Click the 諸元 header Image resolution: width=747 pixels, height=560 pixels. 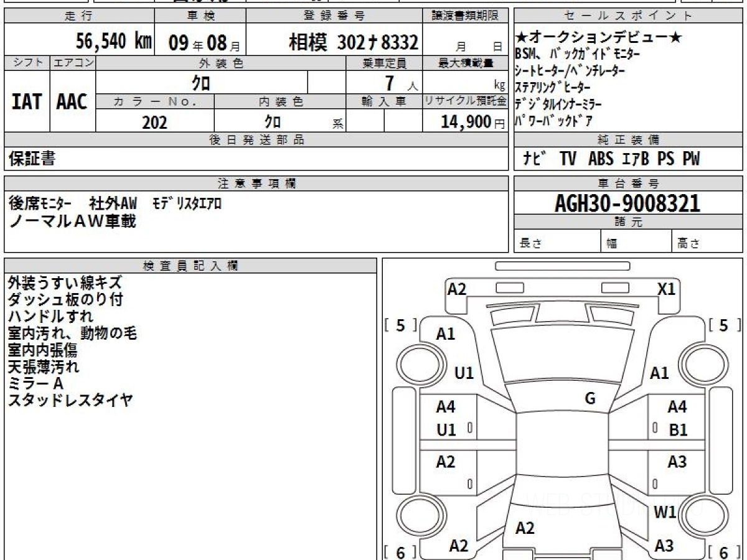point(627,222)
